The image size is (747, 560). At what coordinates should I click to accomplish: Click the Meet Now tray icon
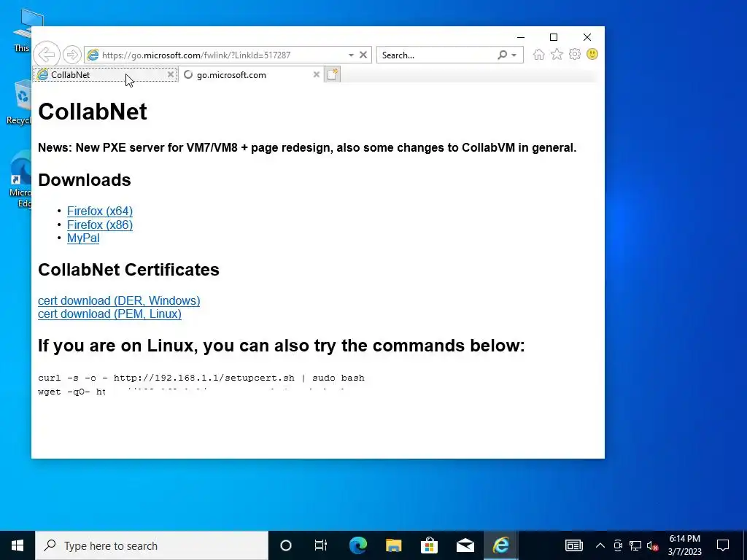(x=618, y=545)
